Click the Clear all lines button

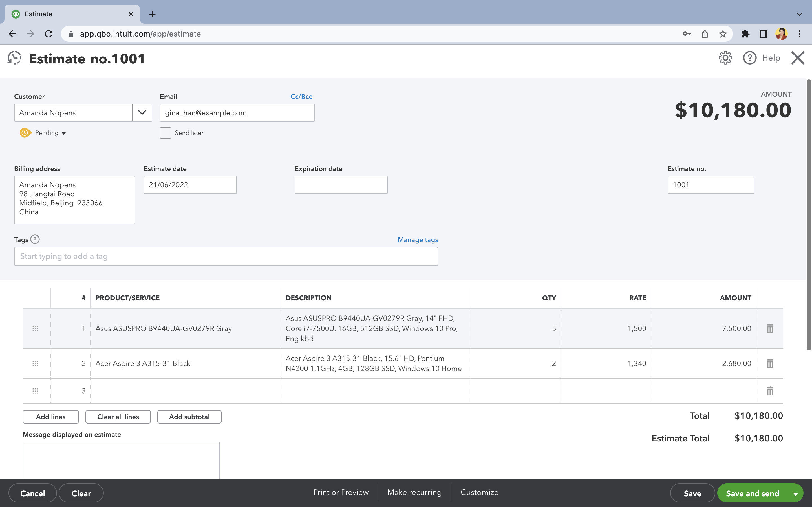[x=118, y=417]
